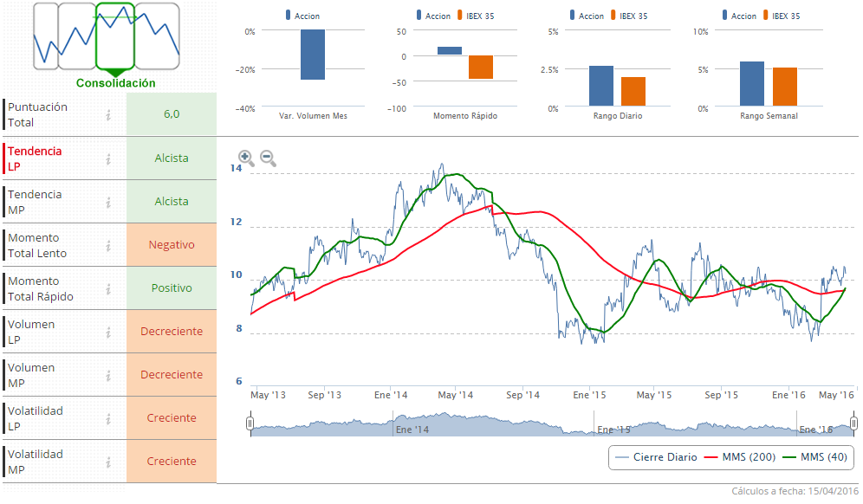
Task: Click the zoom in magnifier icon
Action: click(246, 158)
